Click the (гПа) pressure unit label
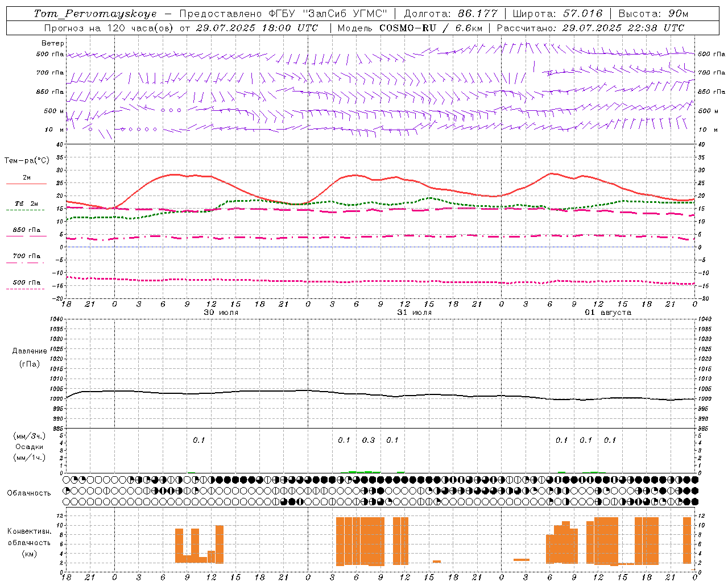This screenshot has width=728, height=582. [x=30, y=364]
